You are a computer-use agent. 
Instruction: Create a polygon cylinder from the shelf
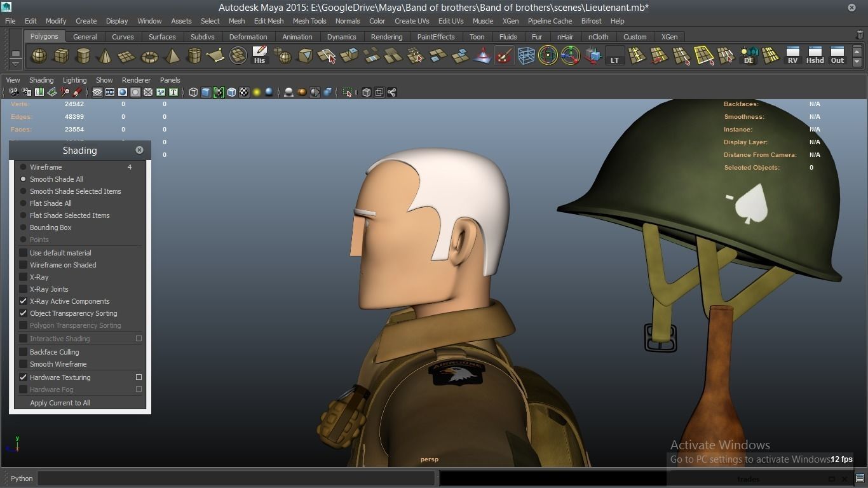click(83, 56)
